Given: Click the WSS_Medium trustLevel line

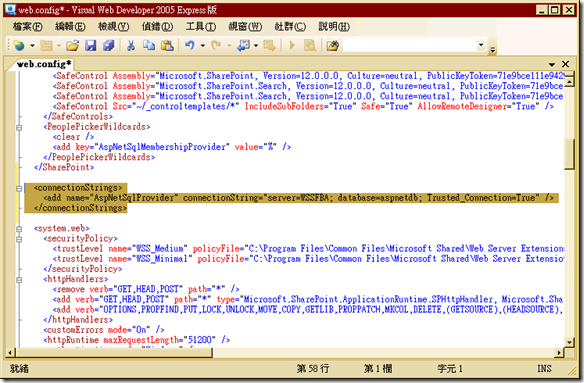Looking at the screenshot, I should (x=308, y=249).
